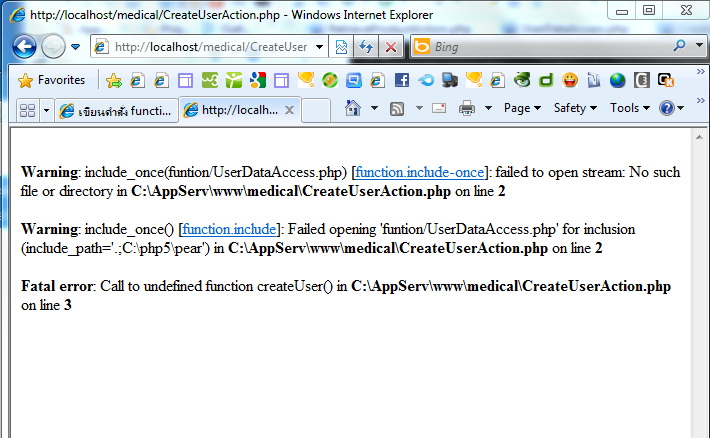Viewport: 710px width, 438px height.
Task: Open the search provider dropdown arrow
Action: (700, 45)
